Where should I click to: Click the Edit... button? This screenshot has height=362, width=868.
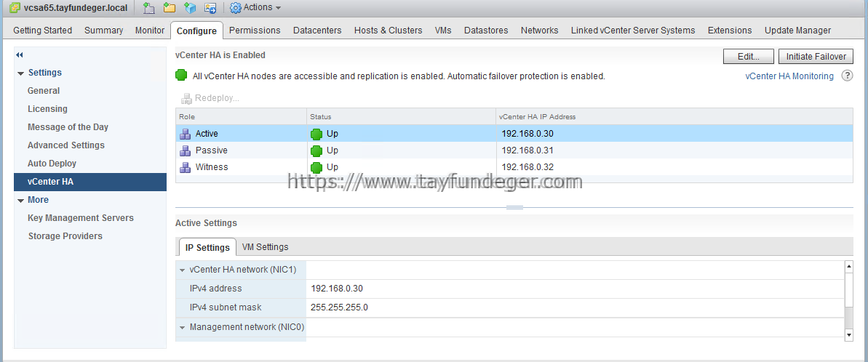click(748, 57)
